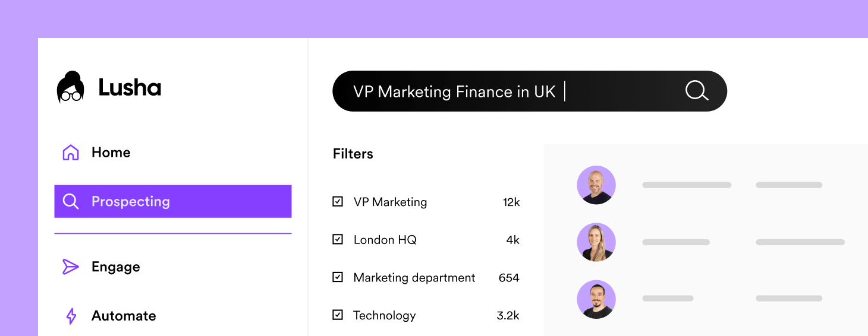
Task: Click the Lusha logo icon
Action: coord(71,87)
